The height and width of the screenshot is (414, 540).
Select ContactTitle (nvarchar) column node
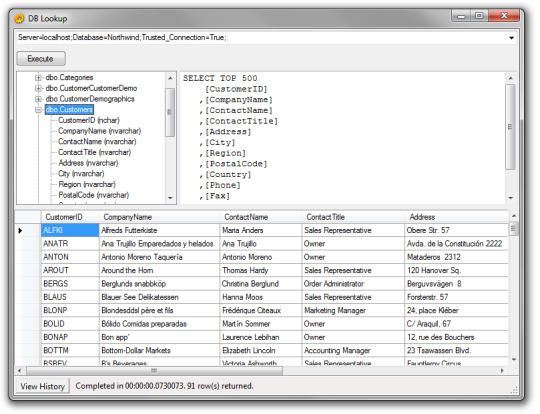tap(94, 152)
